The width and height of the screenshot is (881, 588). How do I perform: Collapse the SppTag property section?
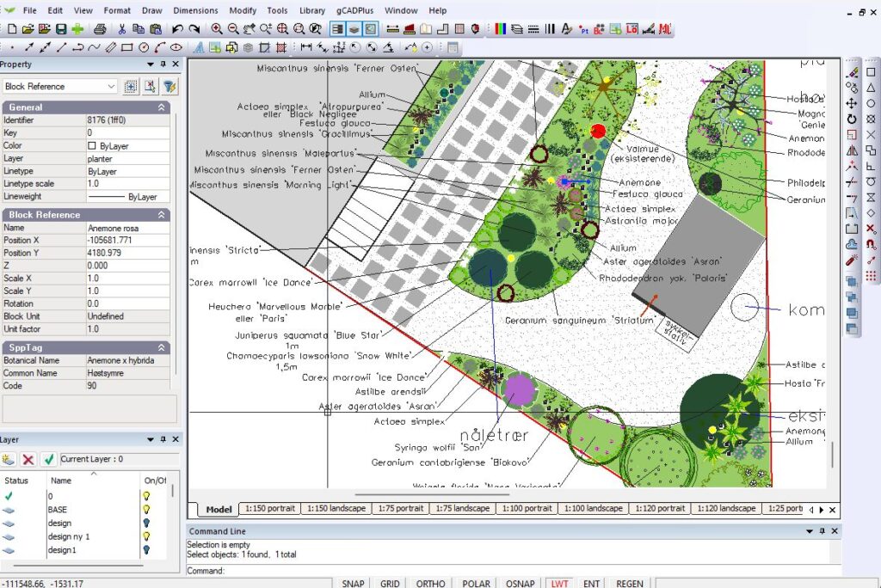161,347
